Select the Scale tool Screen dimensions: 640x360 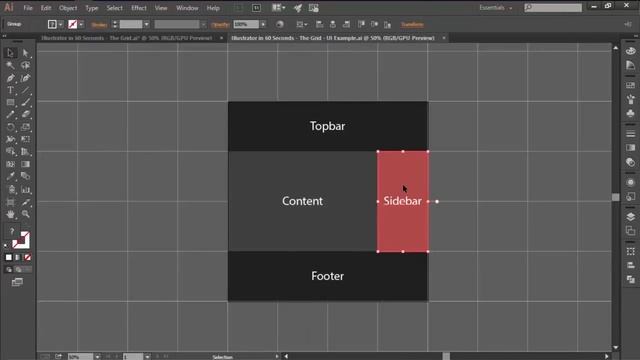tap(25, 127)
